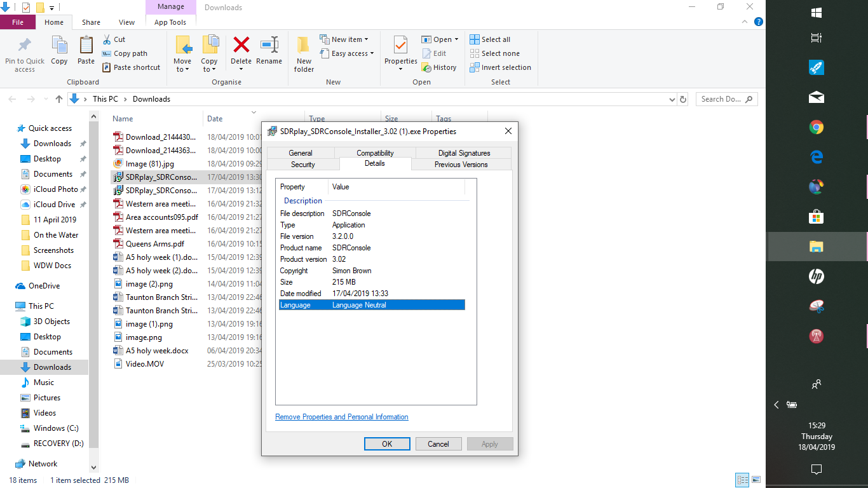
Task: Click inside the Search Downloads box
Action: [726, 98]
